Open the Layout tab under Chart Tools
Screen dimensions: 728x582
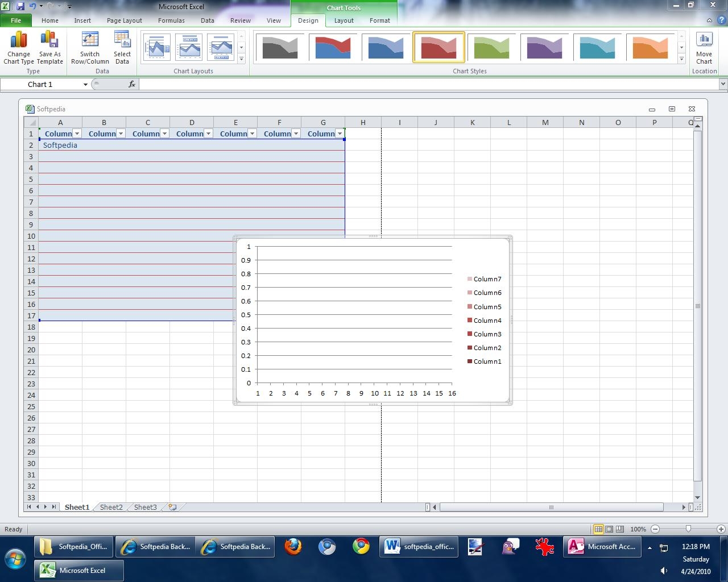(x=344, y=20)
